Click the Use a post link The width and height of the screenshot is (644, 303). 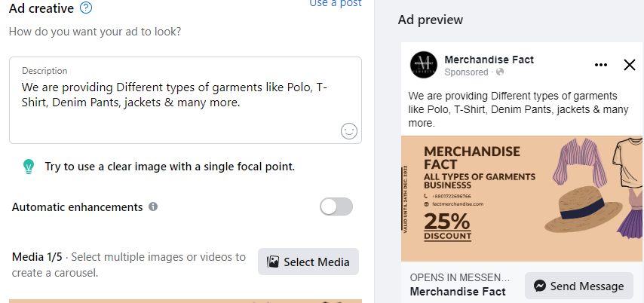point(336,4)
